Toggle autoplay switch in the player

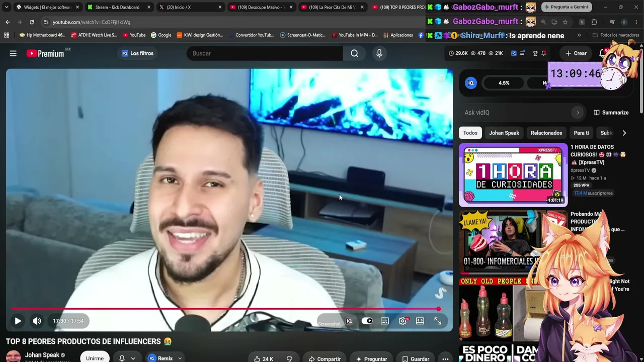tap(367, 321)
